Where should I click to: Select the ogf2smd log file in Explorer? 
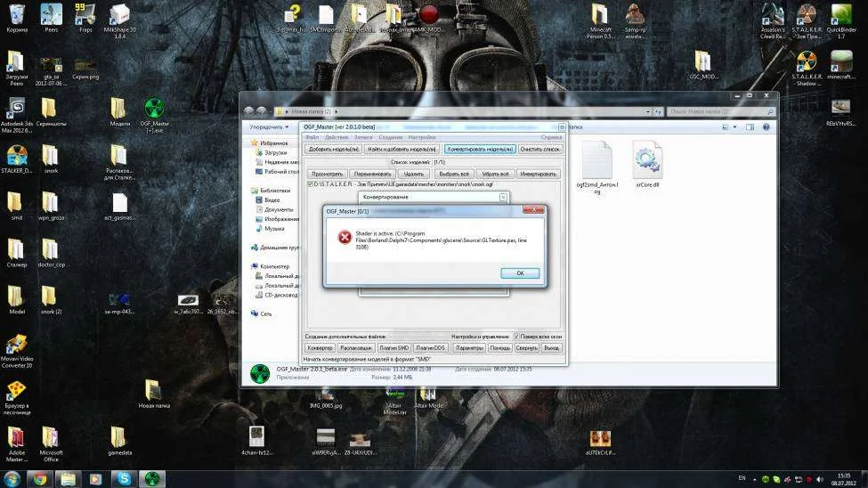click(596, 167)
